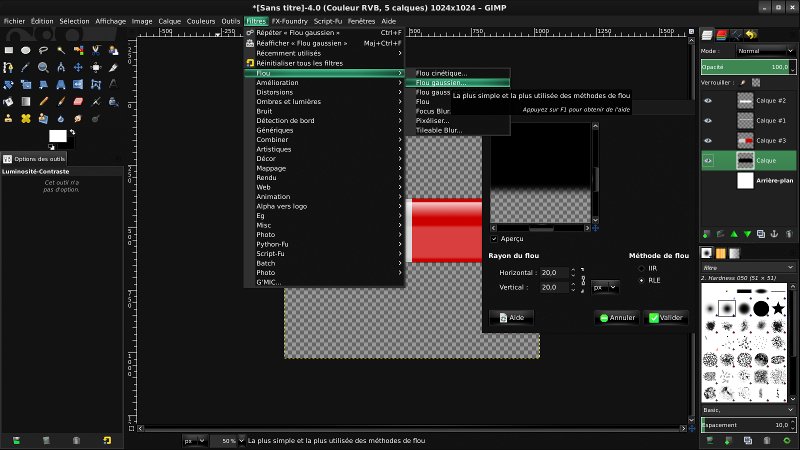The width and height of the screenshot is (800, 450).
Task: Choose Flou cinétique... from submenu
Action: point(458,73)
